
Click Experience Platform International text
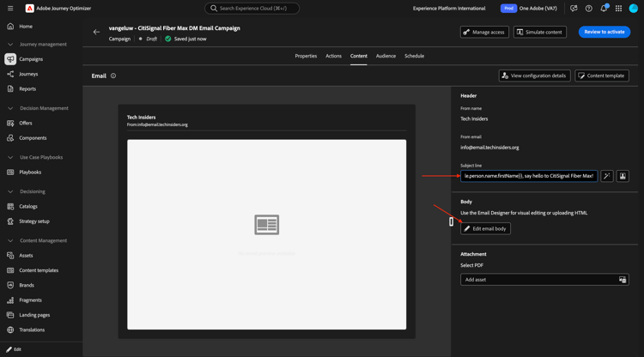(449, 9)
